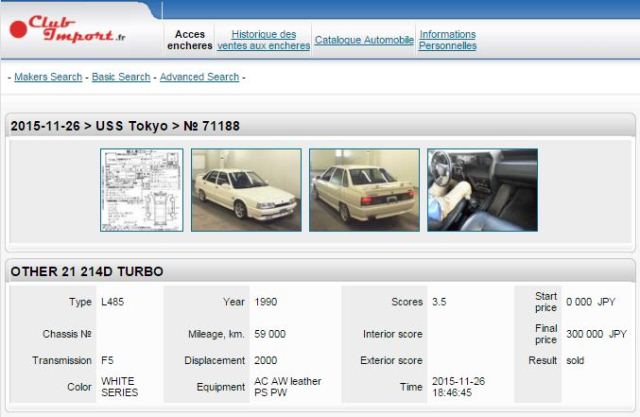Screen dimensions: 640x417
Task: Click the Club Import logo
Action: pos(70,29)
